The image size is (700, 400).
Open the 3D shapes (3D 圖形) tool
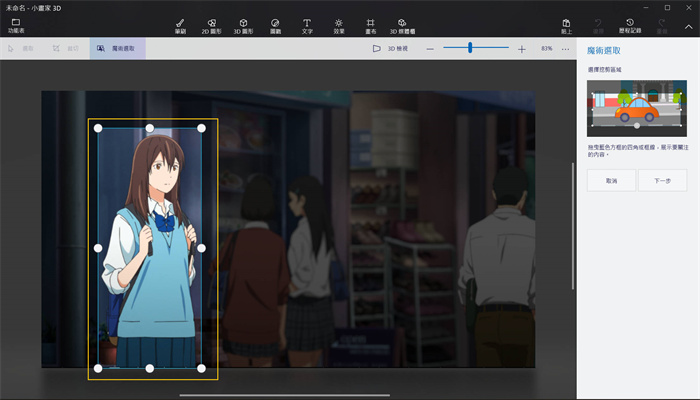coord(243,25)
